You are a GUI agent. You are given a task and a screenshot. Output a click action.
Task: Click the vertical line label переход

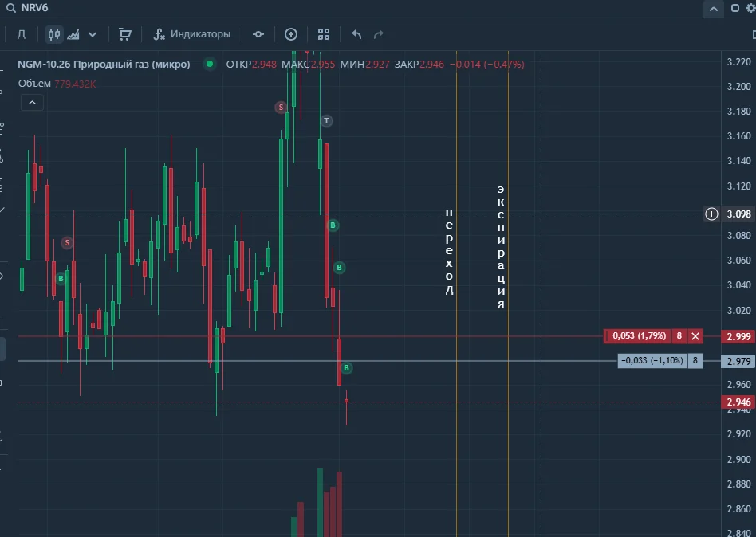[x=449, y=252]
